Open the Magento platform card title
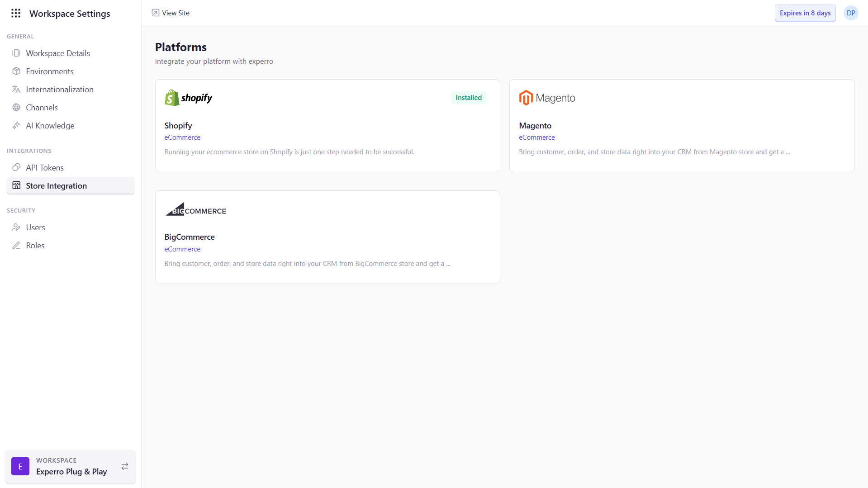The width and height of the screenshot is (868, 488). [x=535, y=125]
